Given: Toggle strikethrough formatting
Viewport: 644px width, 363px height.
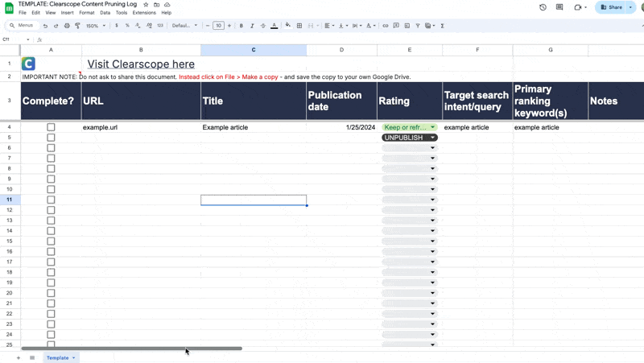Looking at the screenshot, I should tap(263, 26).
